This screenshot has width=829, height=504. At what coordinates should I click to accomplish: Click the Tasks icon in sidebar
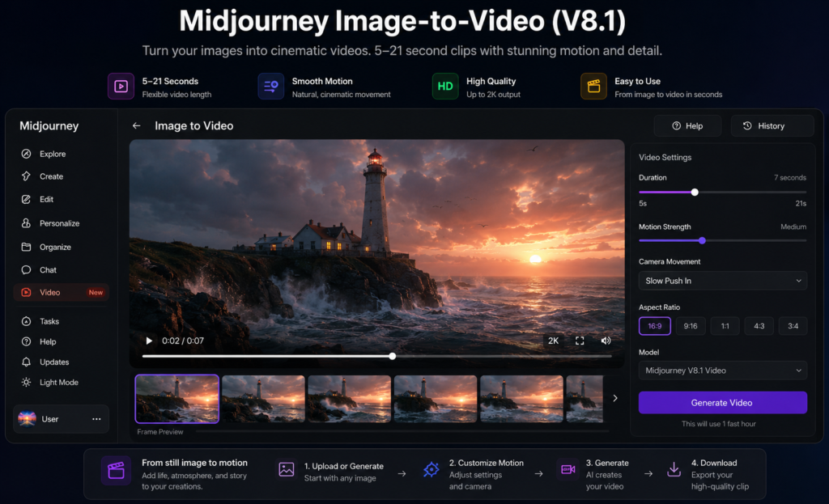click(x=26, y=321)
